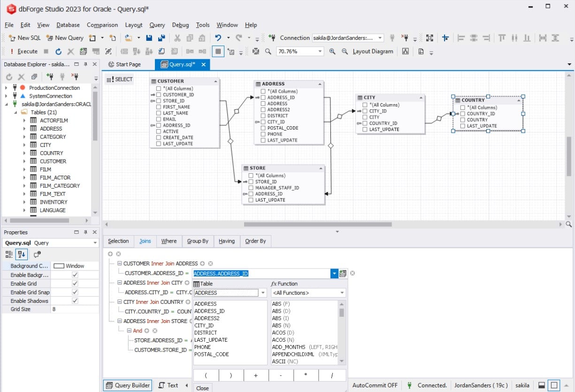575x392 pixels.
Task: Close the Query.sql tab
Action: tap(204, 65)
